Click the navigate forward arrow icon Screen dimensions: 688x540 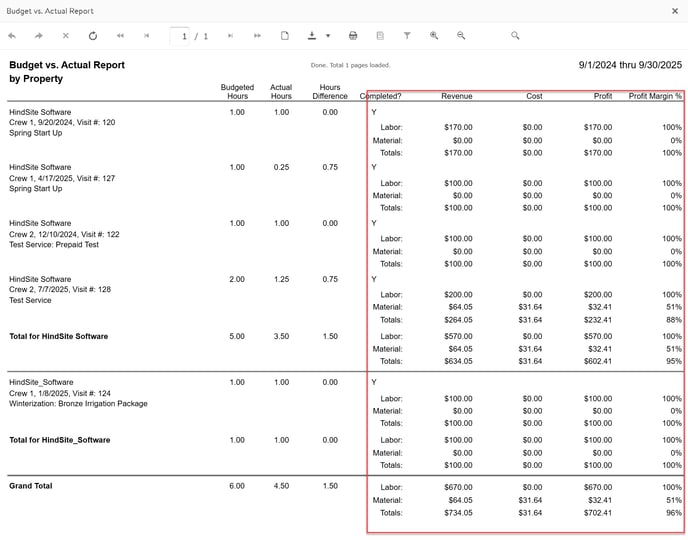[x=39, y=36]
